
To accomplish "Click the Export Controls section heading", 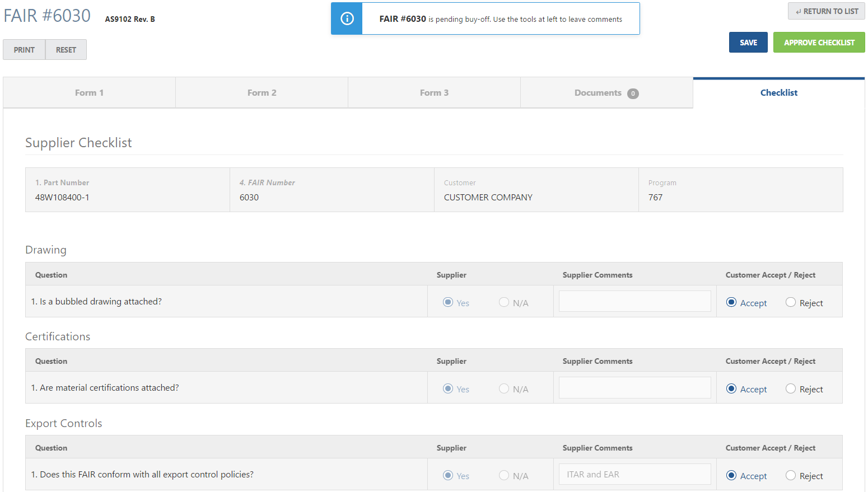I will (64, 423).
